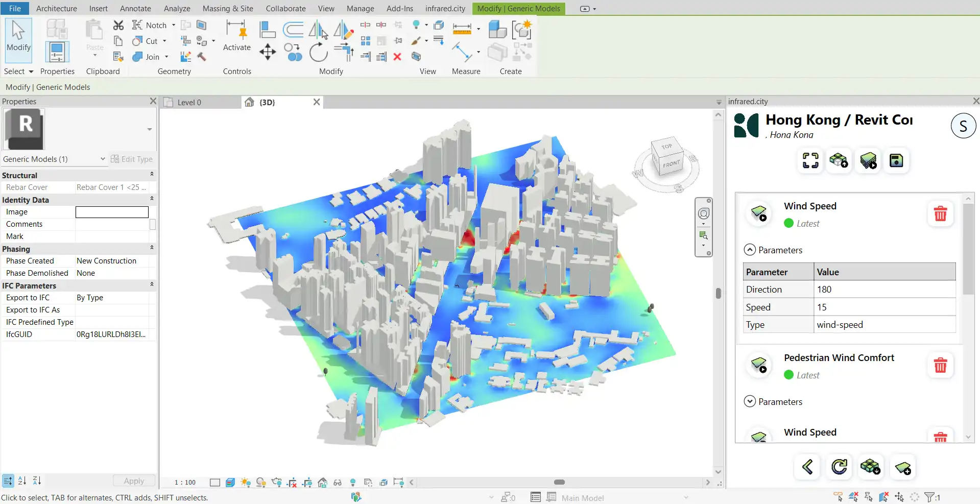Click the Edit Type button
The width and height of the screenshot is (980, 504).
click(132, 159)
